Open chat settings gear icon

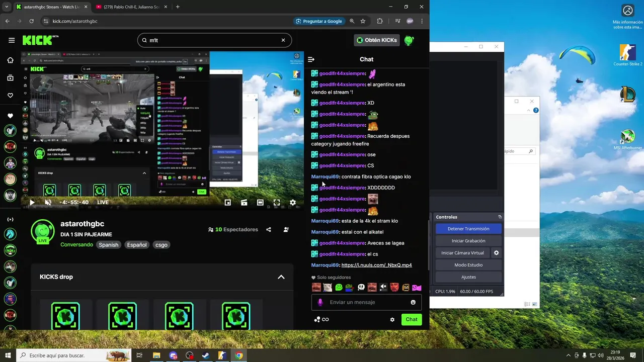pyautogui.click(x=392, y=320)
